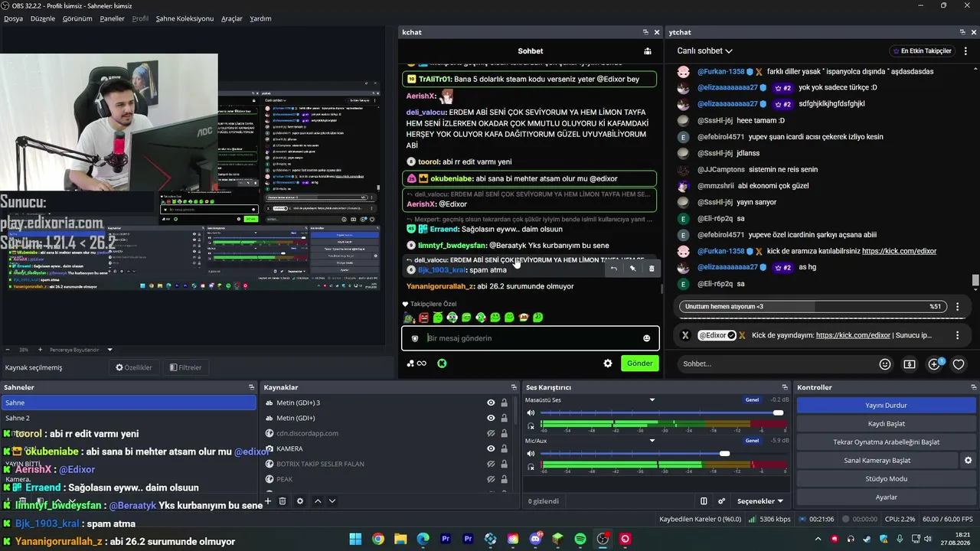This screenshot has height=551, width=980.
Task: Open source properties gear in Kaynaklar toolbar
Action: [300, 501]
